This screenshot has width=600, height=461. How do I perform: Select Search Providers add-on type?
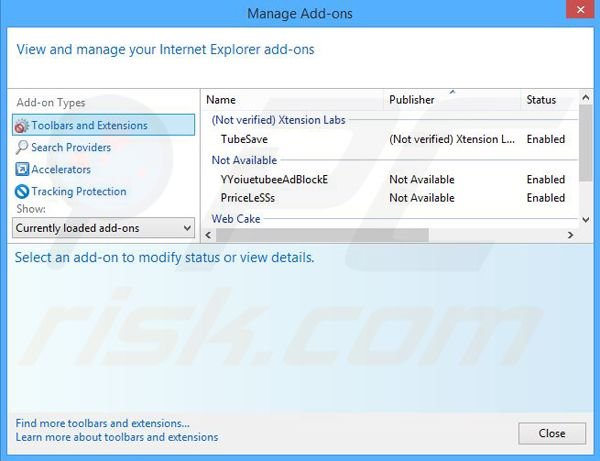click(71, 147)
